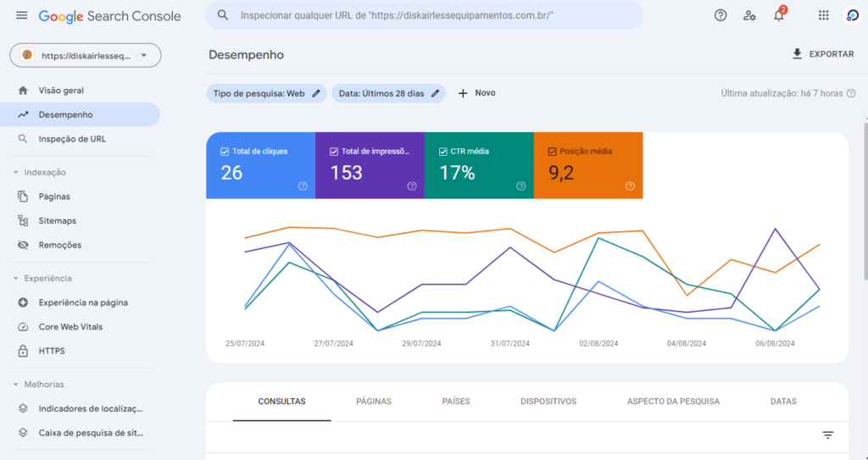Click the table filter icon

tap(827, 435)
